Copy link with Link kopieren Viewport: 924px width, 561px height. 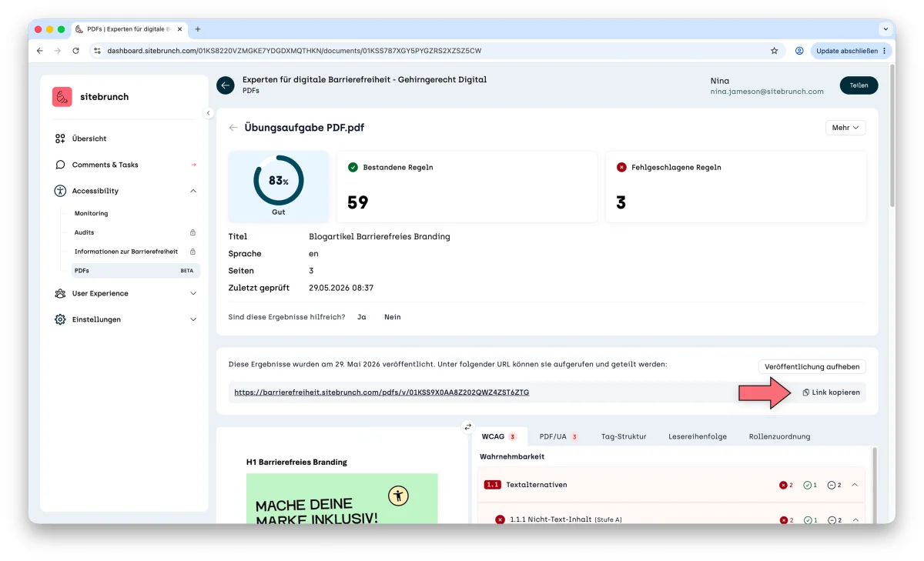click(831, 392)
